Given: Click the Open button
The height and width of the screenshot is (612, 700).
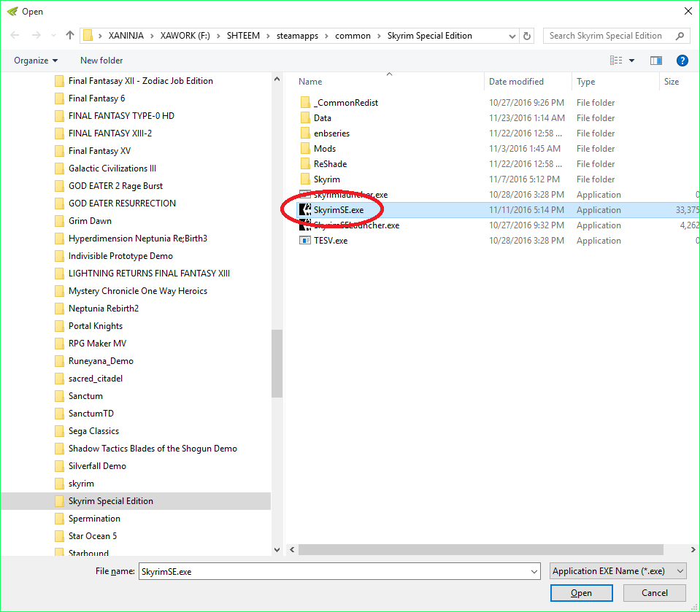Looking at the screenshot, I should click(581, 593).
